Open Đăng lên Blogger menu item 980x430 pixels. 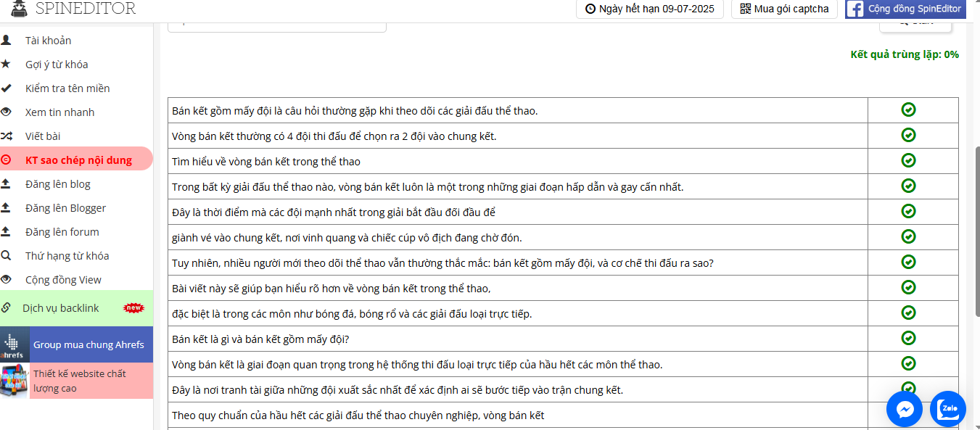click(76, 207)
